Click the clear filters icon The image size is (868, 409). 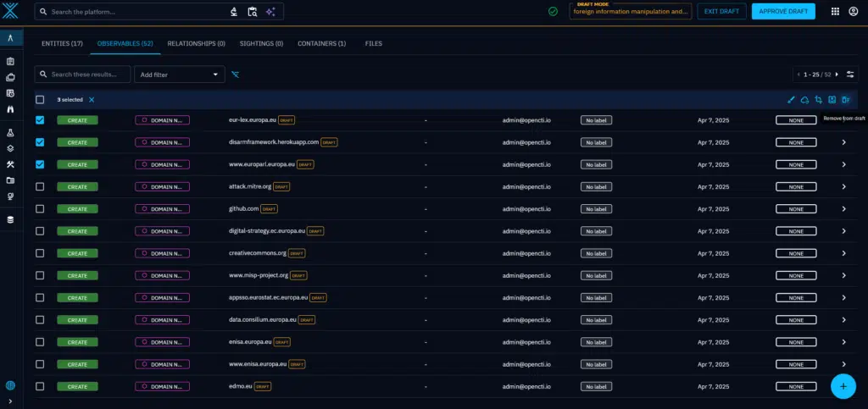236,75
